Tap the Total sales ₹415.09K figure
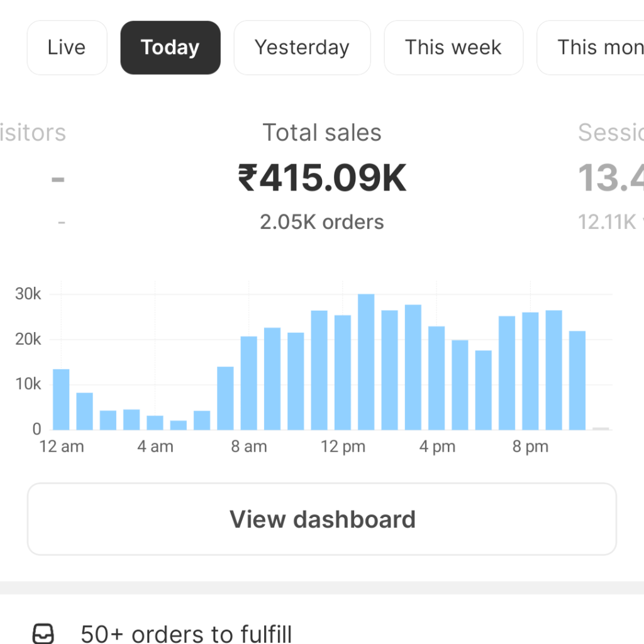 click(323, 178)
